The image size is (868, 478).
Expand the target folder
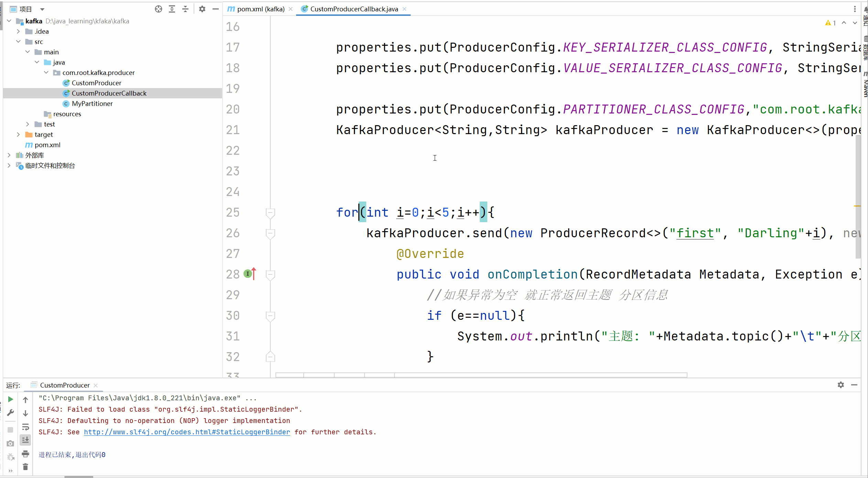click(x=19, y=135)
